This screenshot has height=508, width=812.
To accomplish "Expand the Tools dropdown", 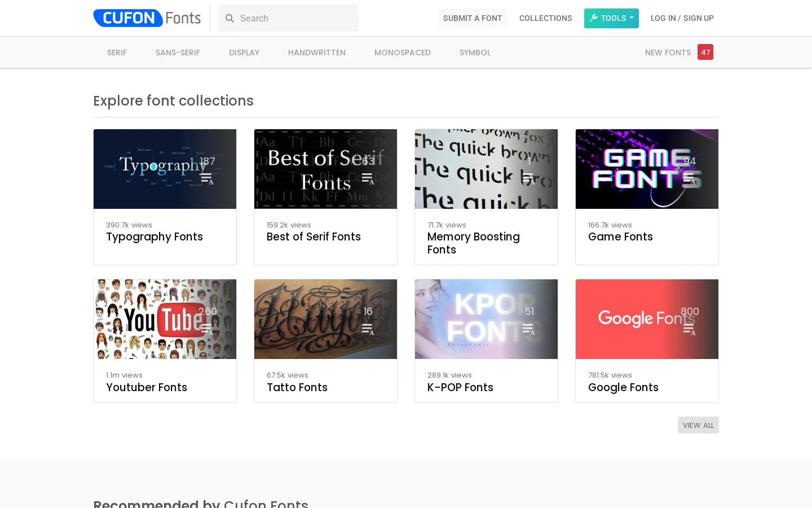I will click(x=611, y=18).
